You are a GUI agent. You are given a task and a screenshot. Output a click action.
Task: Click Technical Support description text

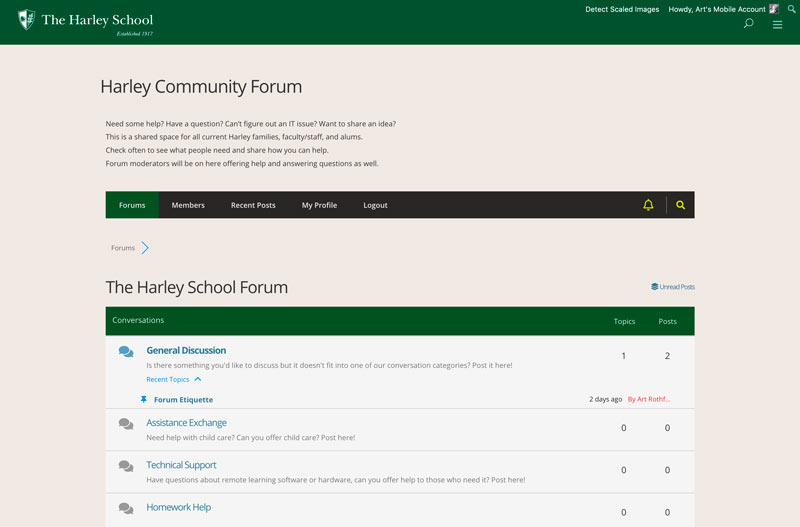(336, 480)
